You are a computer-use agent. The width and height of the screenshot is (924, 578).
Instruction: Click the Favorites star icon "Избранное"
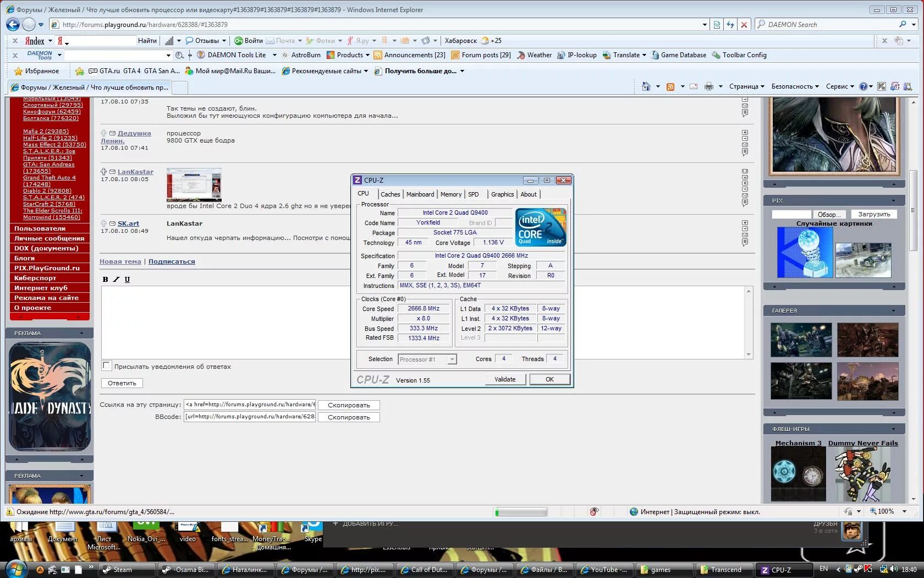pos(37,71)
